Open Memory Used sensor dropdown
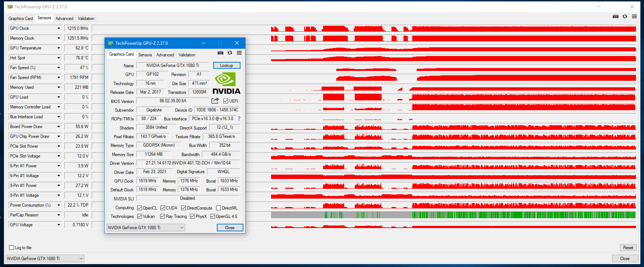Viewport: 644px width, 267px height. click(59, 87)
